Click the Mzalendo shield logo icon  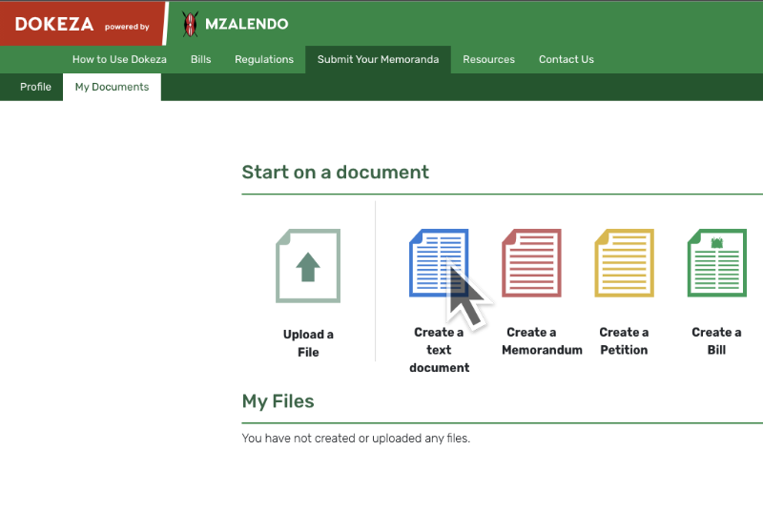[191, 24]
